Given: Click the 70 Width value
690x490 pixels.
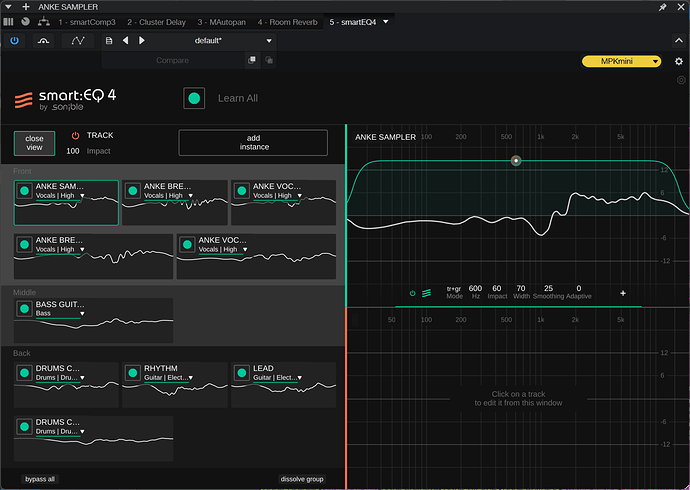Looking at the screenshot, I should (x=521, y=288).
